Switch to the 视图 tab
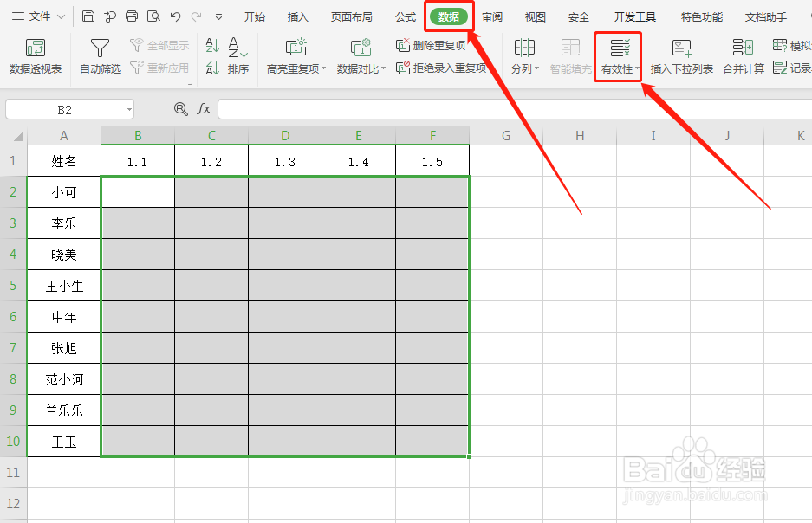Image resolution: width=812 pixels, height=523 pixels. [535, 17]
